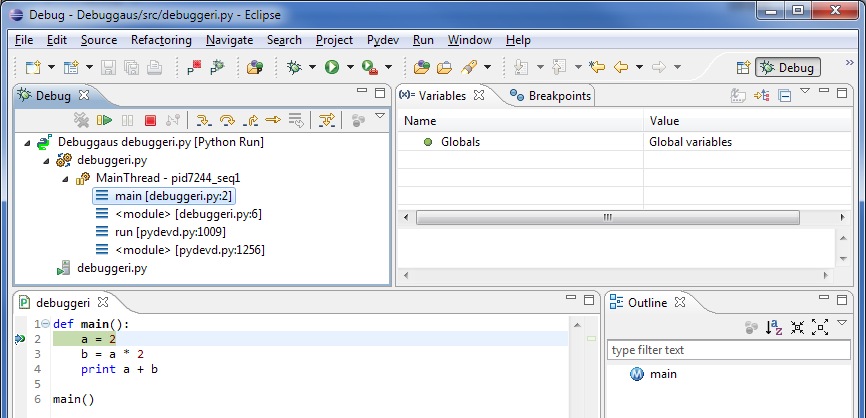This screenshot has width=866, height=418.
Task: Toggle alphabetical sort in Outline
Action: 774,327
